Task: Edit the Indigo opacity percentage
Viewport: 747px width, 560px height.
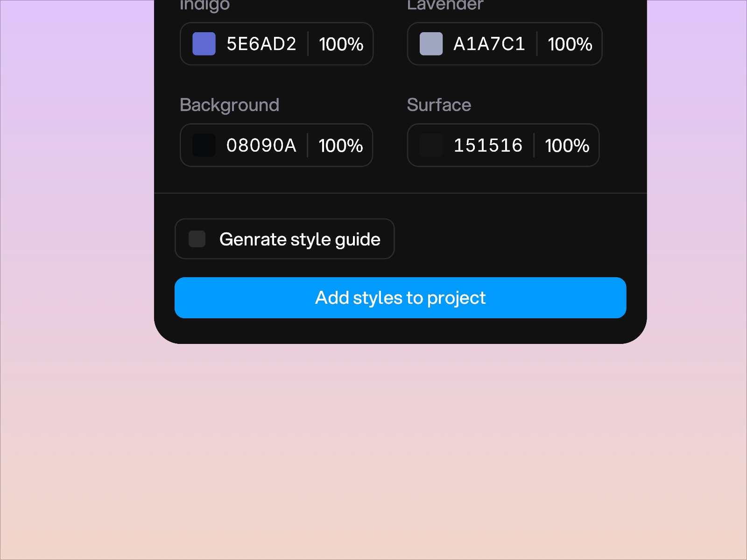Action: pos(340,44)
